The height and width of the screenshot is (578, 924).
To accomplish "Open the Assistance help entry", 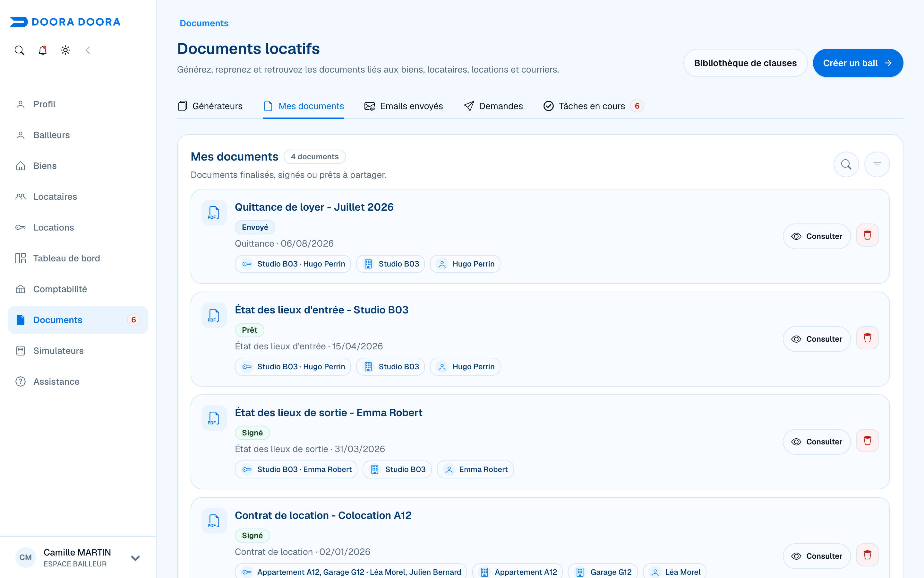I will (78, 381).
